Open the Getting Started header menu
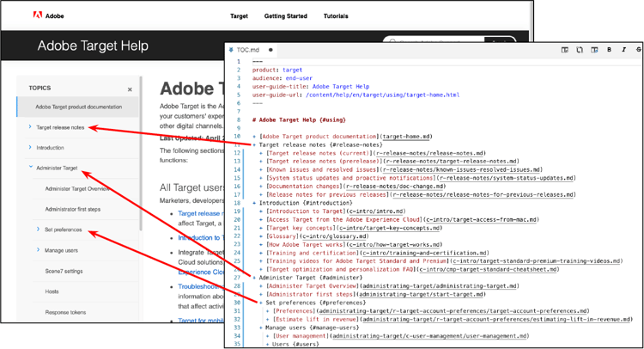 point(285,16)
